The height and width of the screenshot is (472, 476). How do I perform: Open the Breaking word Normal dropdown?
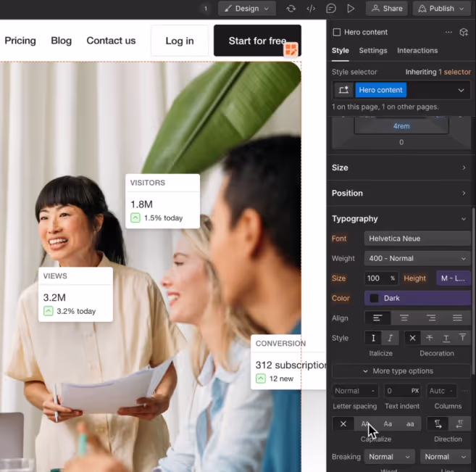pyautogui.click(x=390, y=457)
